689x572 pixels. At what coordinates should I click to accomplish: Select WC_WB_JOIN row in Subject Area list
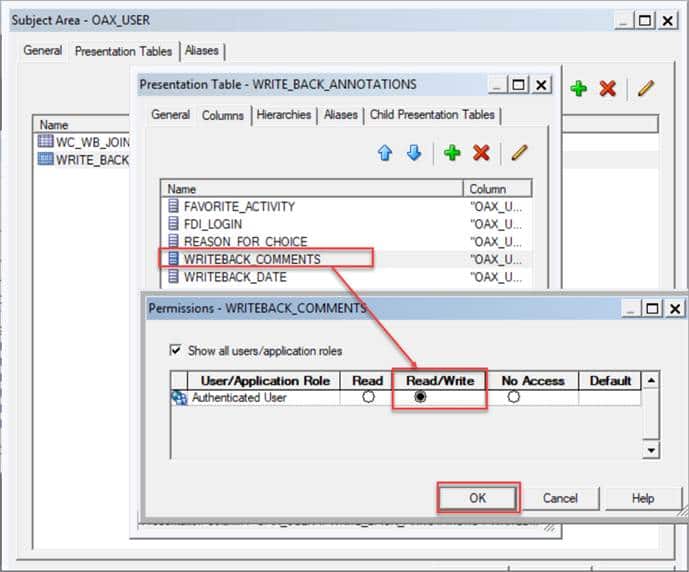[x=83, y=142]
